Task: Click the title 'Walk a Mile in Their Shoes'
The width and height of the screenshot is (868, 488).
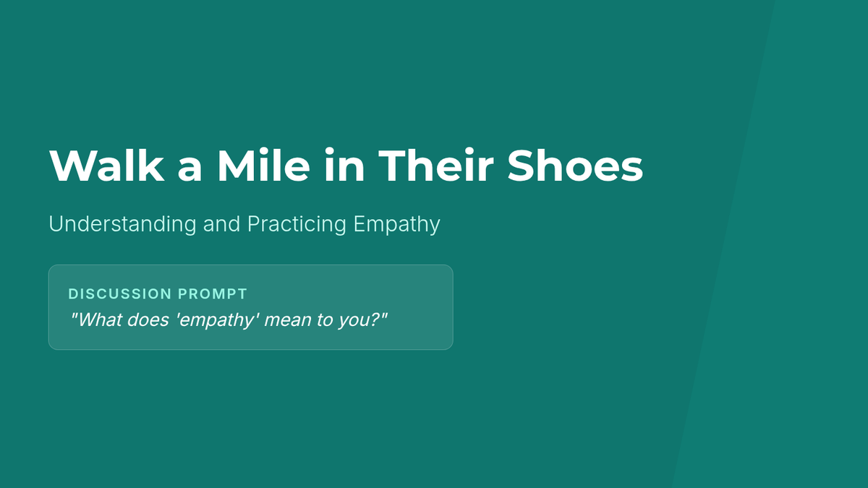Action: [x=346, y=166]
